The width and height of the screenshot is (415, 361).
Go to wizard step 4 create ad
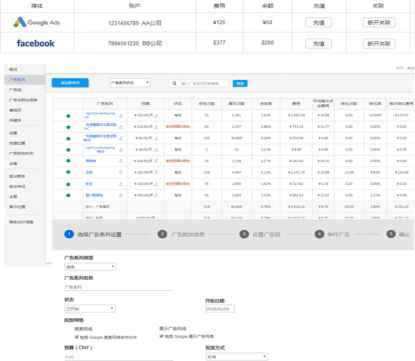(x=332, y=234)
